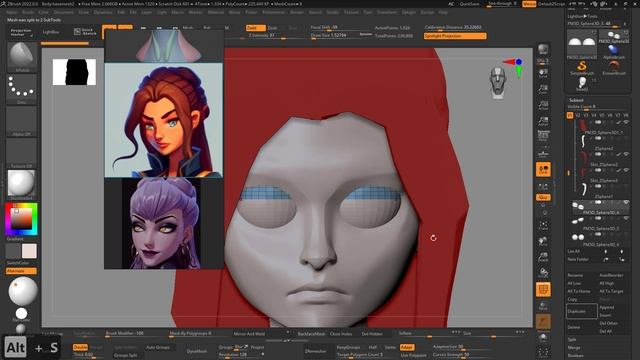Click the Projection Master button

[21, 32]
